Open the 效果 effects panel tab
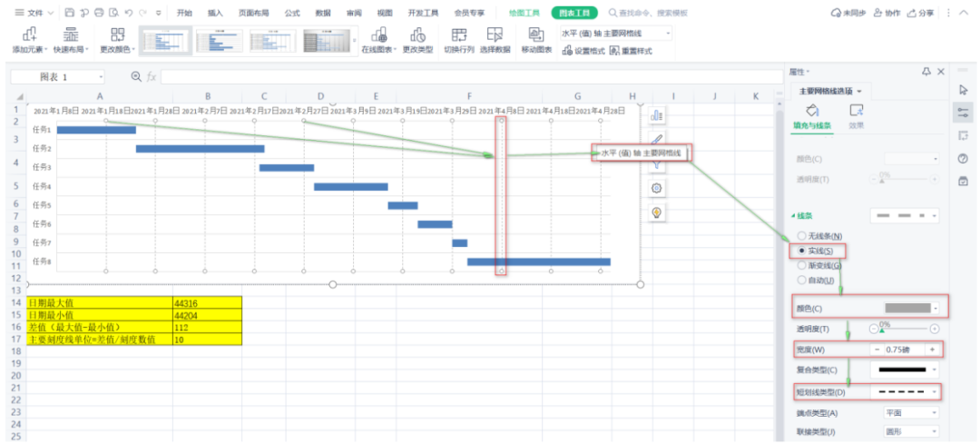Image resolution: width=980 pixels, height=444 pixels. (x=857, y=117)
